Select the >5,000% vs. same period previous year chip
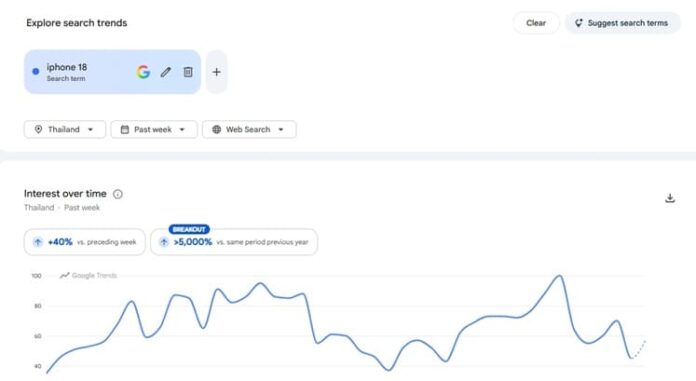 tap(234, 242)
